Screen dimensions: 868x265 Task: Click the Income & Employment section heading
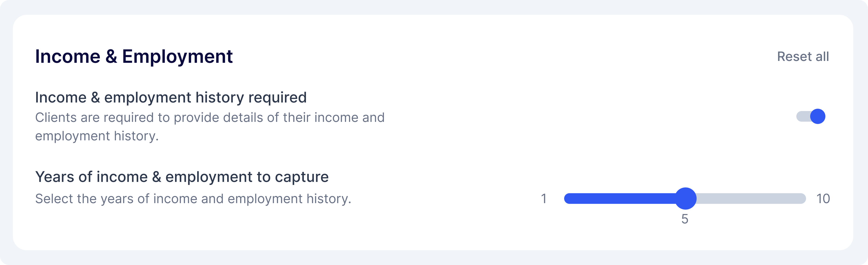(134, 56)
